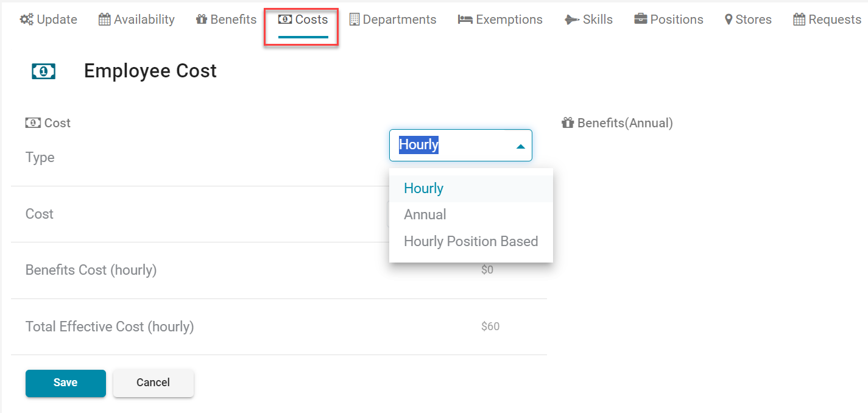
Task: Click the jet icon beside Skills
Action: point(572,19)
